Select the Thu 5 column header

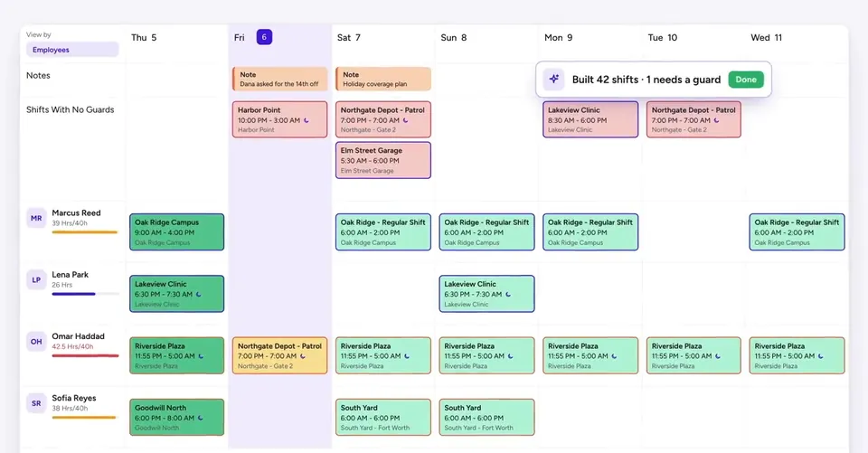pos(144,38)
